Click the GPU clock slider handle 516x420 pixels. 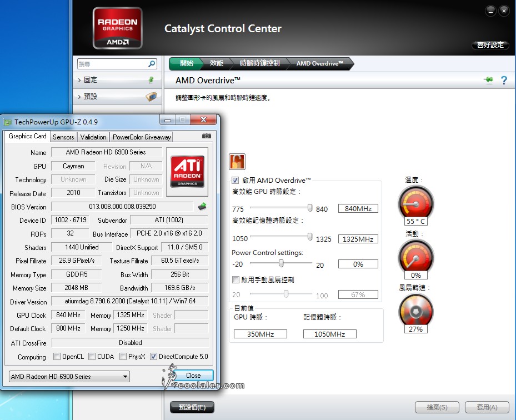pos(310,207)
